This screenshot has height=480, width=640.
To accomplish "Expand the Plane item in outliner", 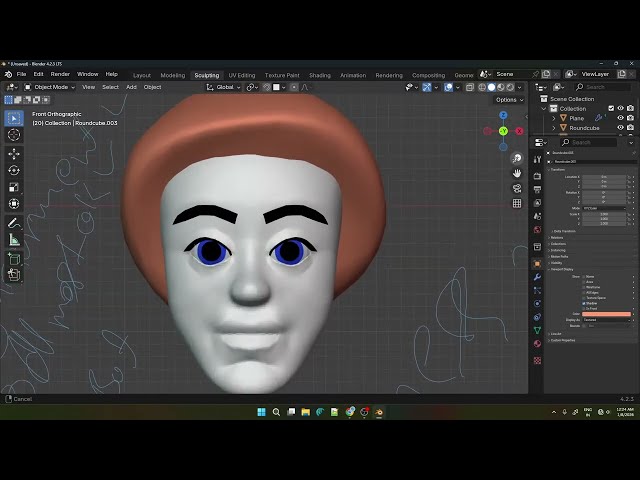I will (554, 118).
